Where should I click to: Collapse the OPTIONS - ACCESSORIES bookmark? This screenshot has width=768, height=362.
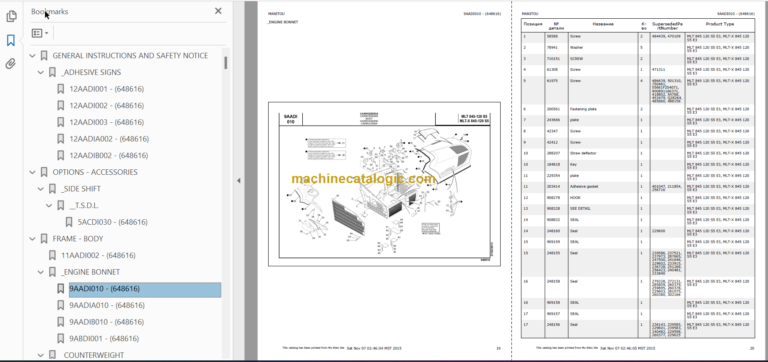[32, 172]
